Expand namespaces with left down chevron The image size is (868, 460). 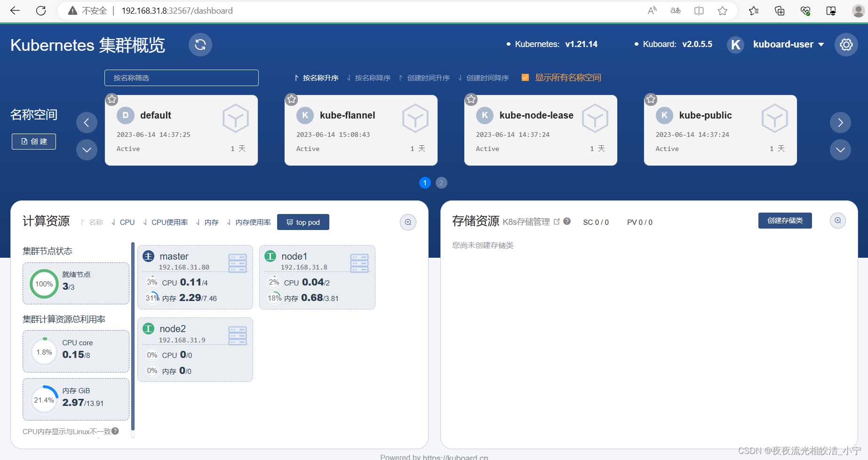point(87,150)
